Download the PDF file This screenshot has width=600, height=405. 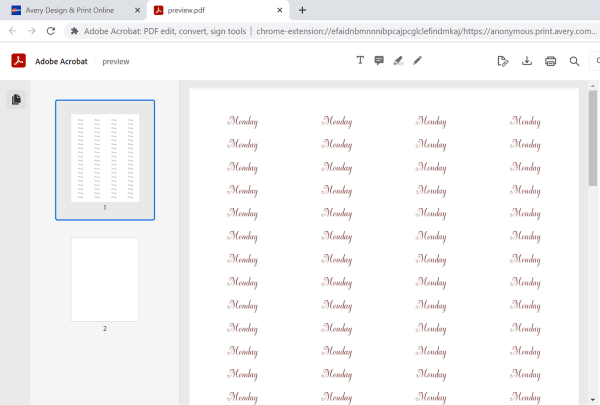point(527,61)
